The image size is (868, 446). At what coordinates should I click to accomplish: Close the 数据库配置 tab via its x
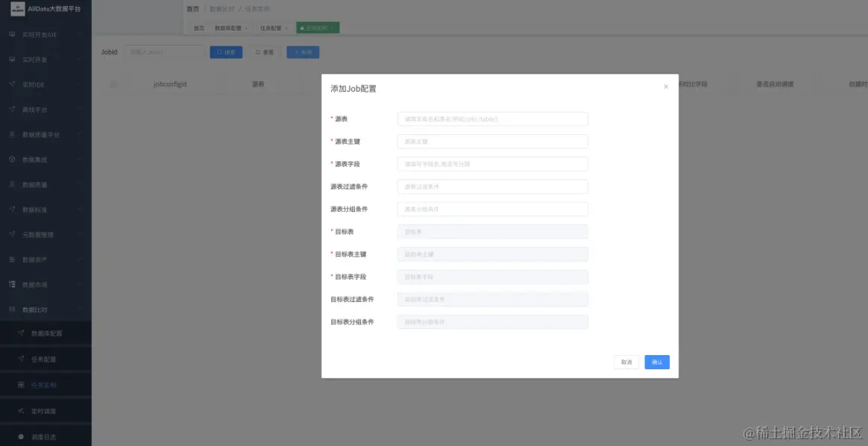tap(246, 28)
